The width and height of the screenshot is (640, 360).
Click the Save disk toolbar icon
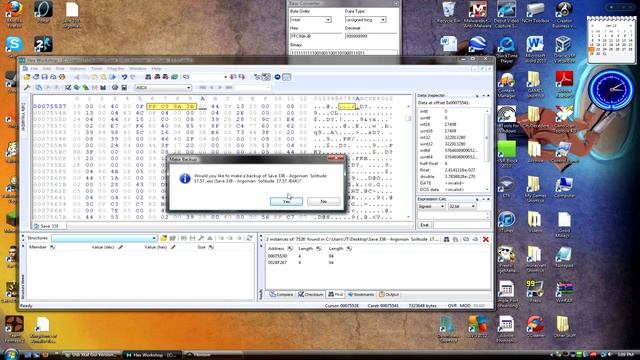point(44,77)
